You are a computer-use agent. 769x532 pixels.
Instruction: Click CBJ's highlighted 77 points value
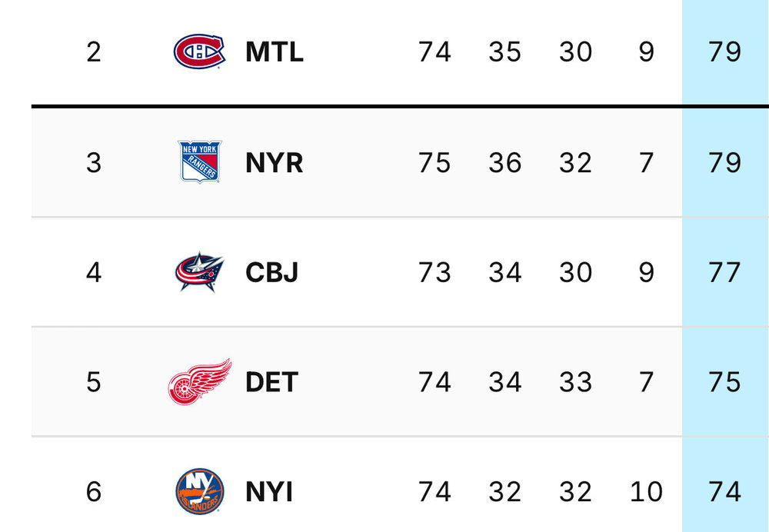point(724,272)
